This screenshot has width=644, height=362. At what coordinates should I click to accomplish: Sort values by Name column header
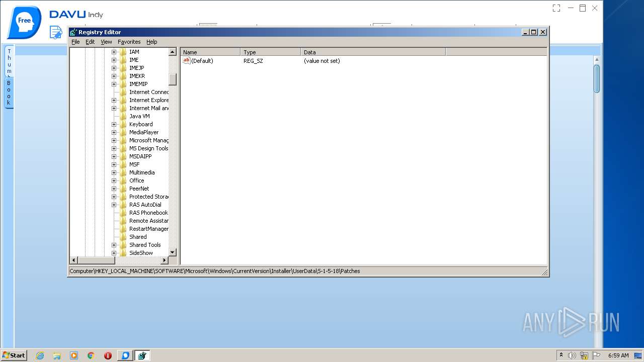pos(211,52)
